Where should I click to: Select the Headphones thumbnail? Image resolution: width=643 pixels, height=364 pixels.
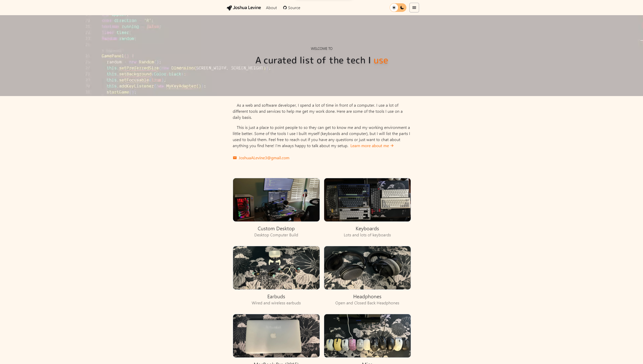pyautogui.click(x=367, y=267)
